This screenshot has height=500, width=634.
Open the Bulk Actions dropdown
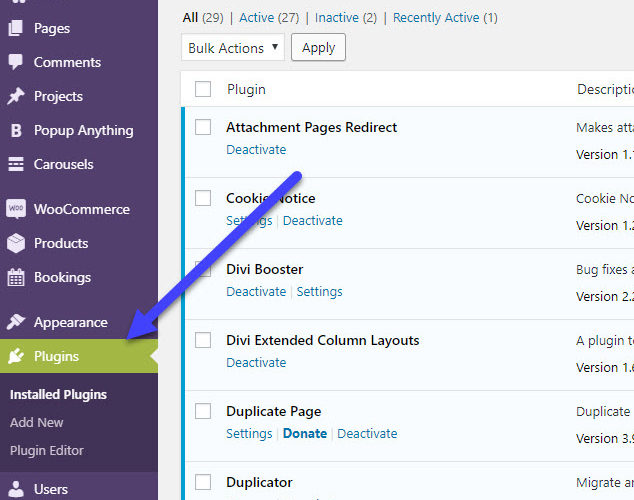click(x=233, y=48)
